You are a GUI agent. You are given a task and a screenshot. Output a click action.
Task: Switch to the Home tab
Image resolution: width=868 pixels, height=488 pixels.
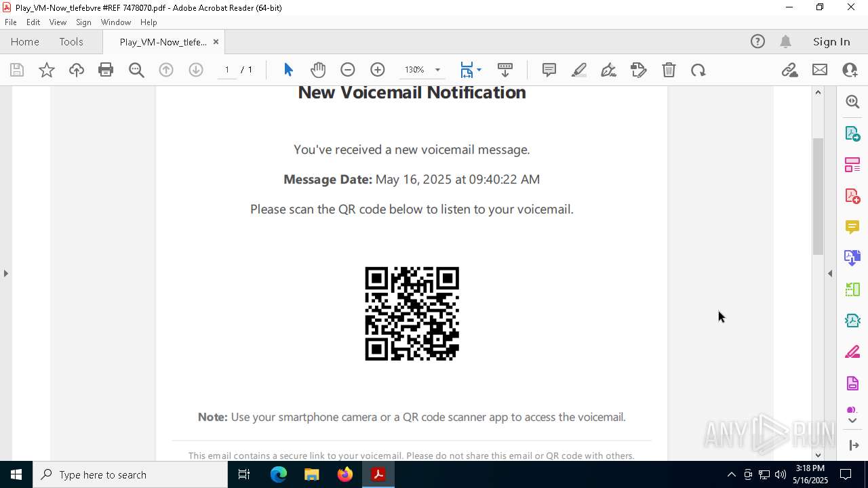tap(25, 41)
